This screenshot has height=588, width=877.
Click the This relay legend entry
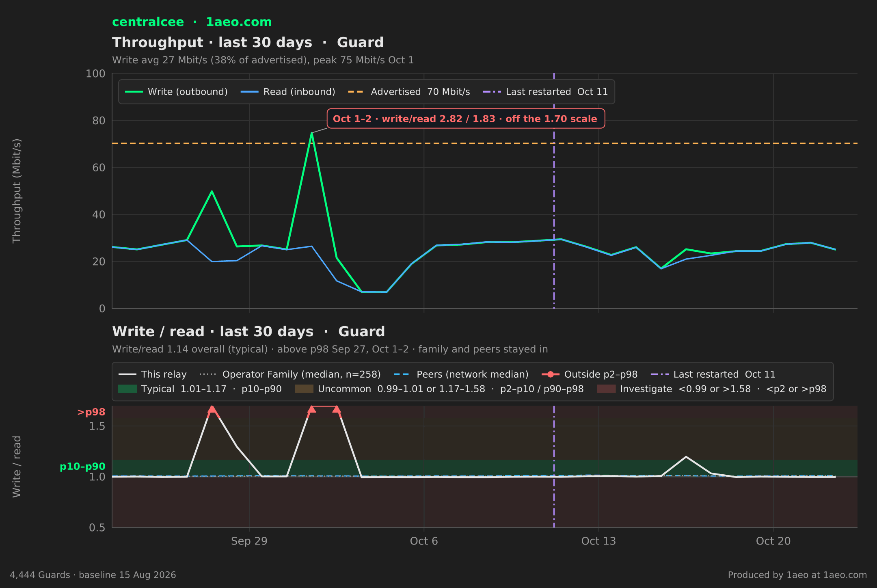point(152,374)
